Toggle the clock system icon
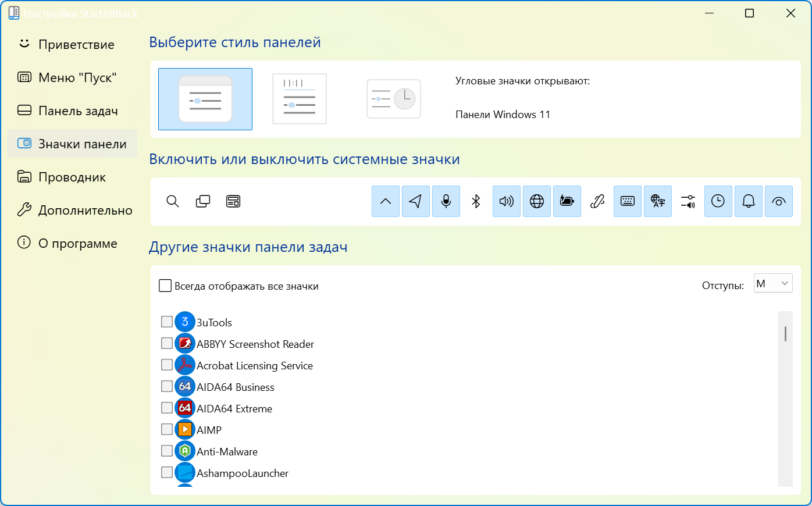The height and width of the screenshot is (506, 812). point(718,201)
